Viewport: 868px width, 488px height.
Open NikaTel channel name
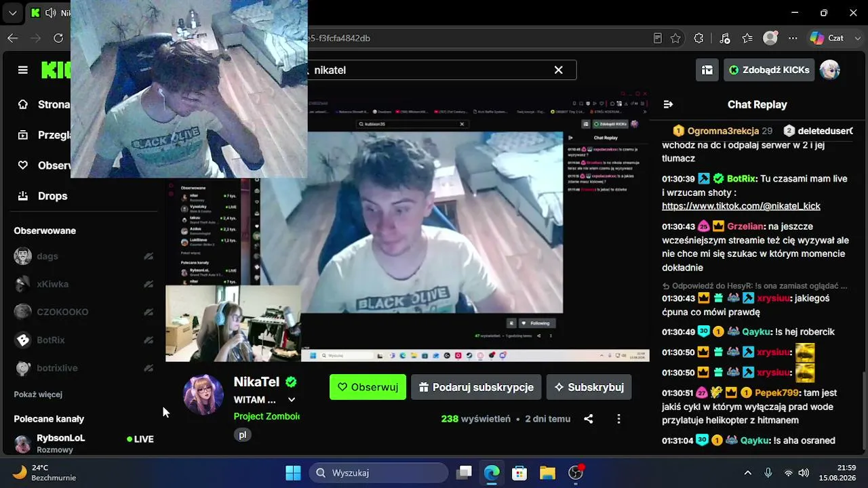click(256, 382)
